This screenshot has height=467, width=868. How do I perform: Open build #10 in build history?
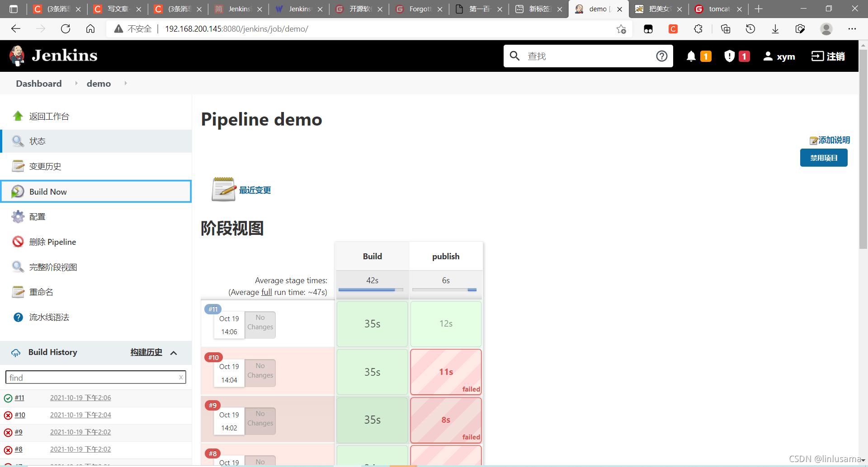tap(20, 415)
